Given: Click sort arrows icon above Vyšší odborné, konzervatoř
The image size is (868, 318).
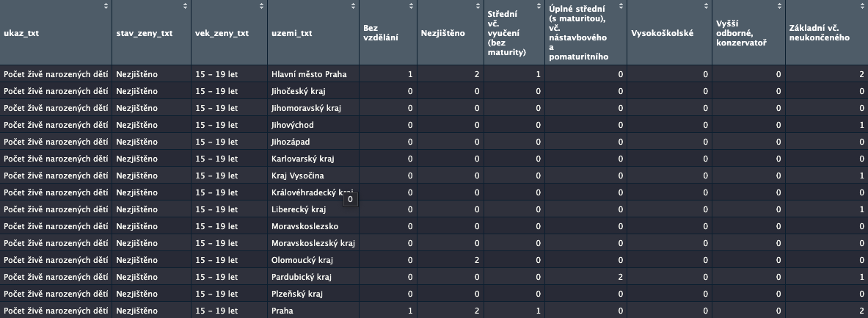Looking at the screenshot, I should coord(778,6).
